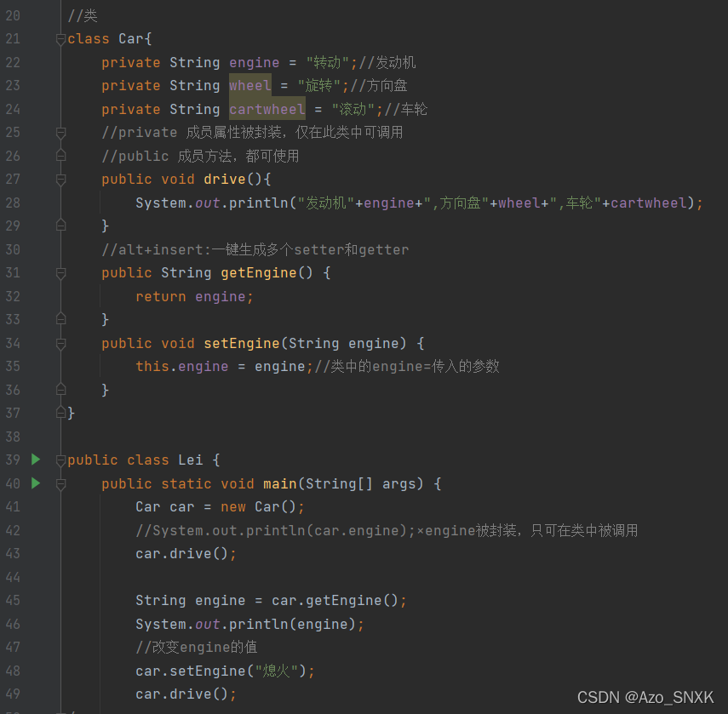Click line number 49 in gutter
The height and width of the screenshot is (714, 728).
click(13, 694)
